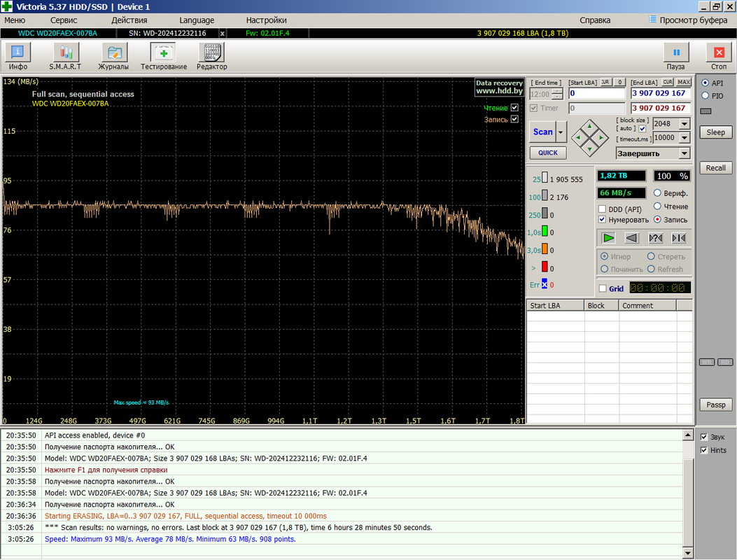737x560 pixels.
Task: Select the Вериф. scan mode
Action: tap(658, 192)
